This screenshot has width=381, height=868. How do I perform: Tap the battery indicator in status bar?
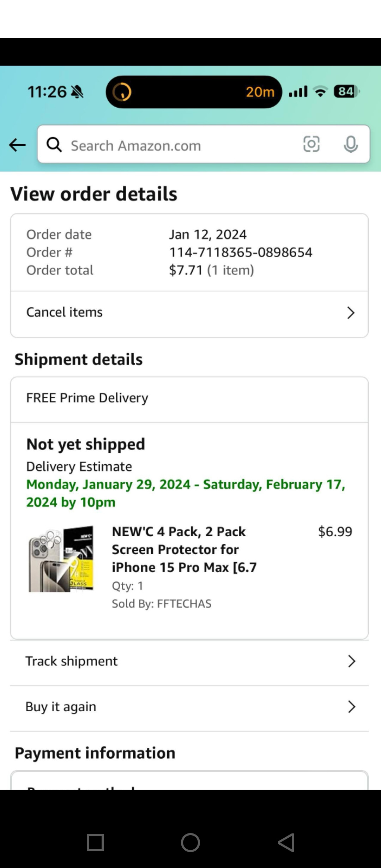[346, 92]
